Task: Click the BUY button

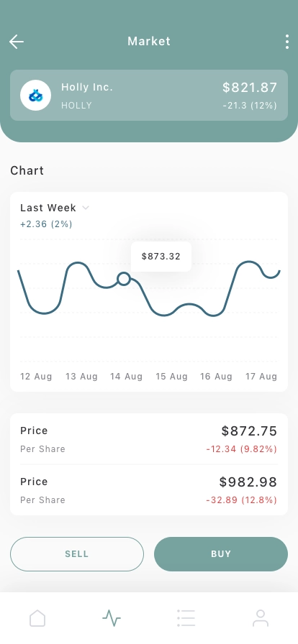Action: tap(221, 554)
